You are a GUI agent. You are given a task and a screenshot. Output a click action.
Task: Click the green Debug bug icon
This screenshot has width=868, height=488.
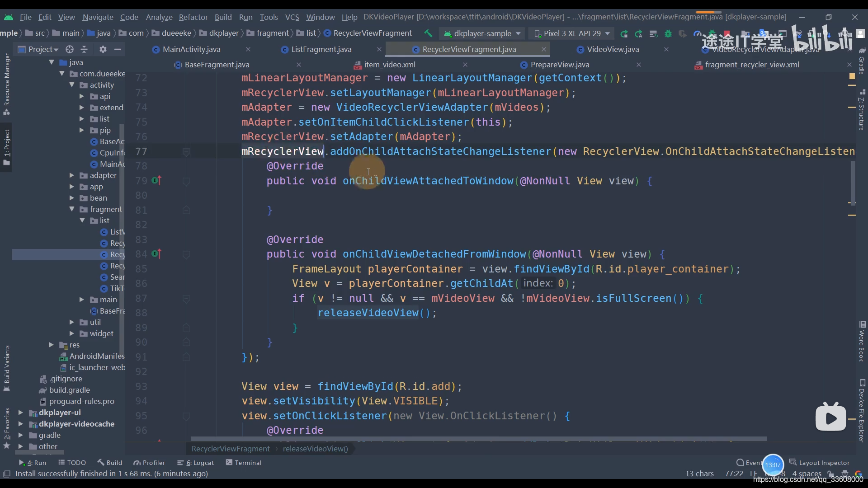pyautogui.click(x=668, y=33)
